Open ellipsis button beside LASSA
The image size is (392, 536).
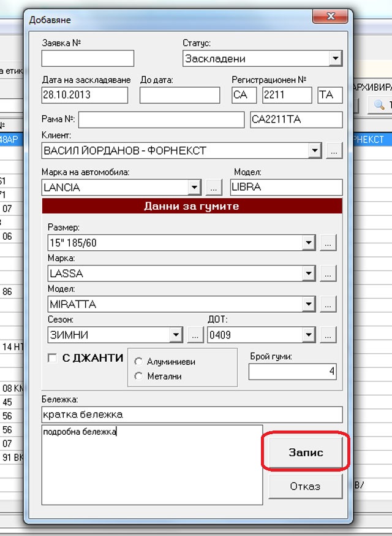[x=328, y=274]
